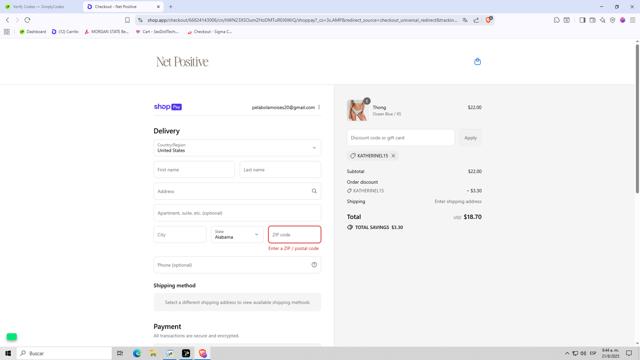
Task: Reload the checkout page
Action: pyautogui.click(x=27, y=20)
